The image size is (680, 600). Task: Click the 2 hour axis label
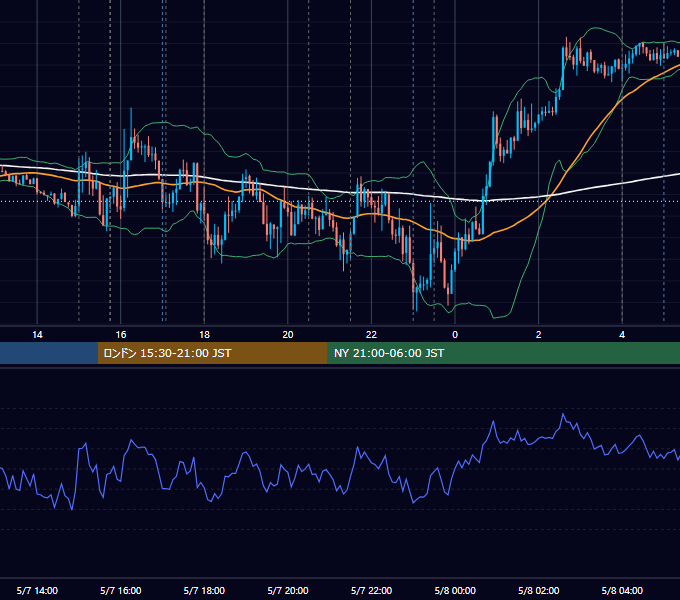point(539,335)
